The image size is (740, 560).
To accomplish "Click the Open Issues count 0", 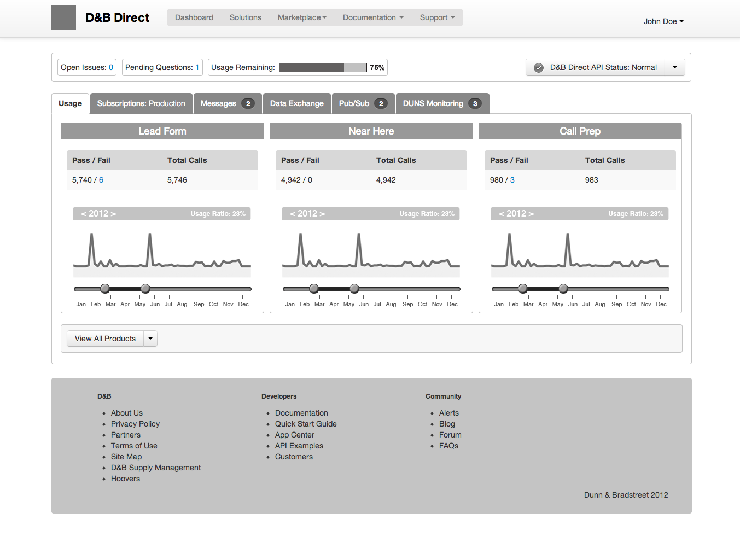I will click(x=111, y=67).
